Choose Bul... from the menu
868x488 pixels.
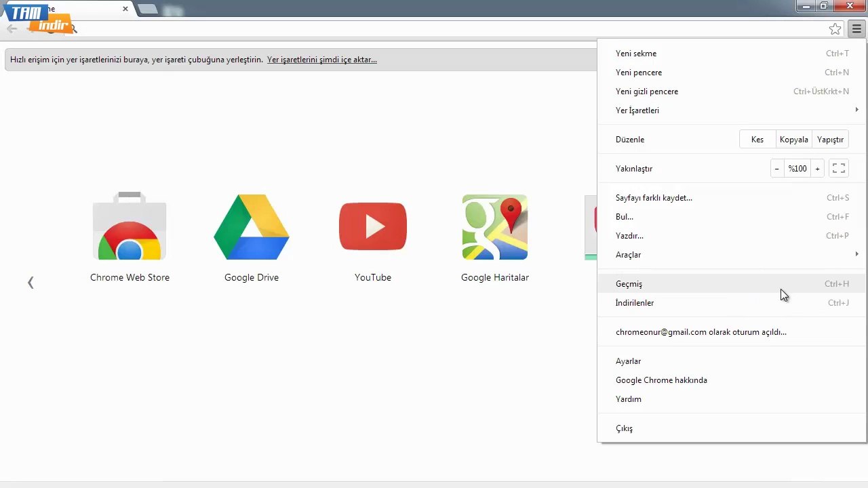(731, 217)
